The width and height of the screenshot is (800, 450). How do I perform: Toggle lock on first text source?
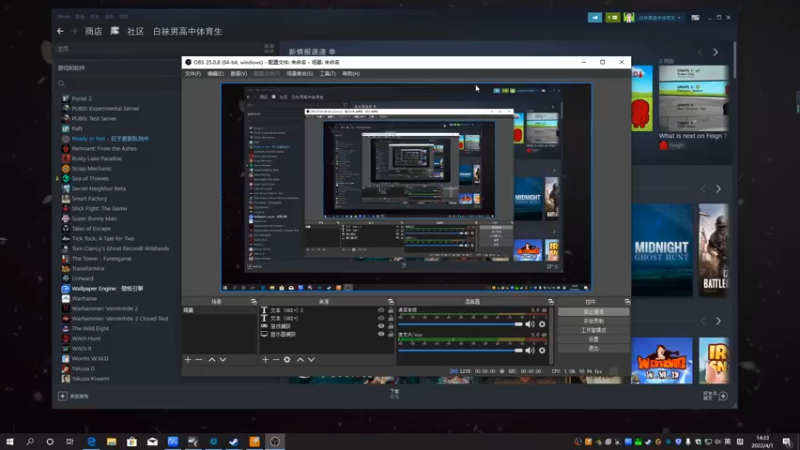pyautogui.click(x=391, y=310)
